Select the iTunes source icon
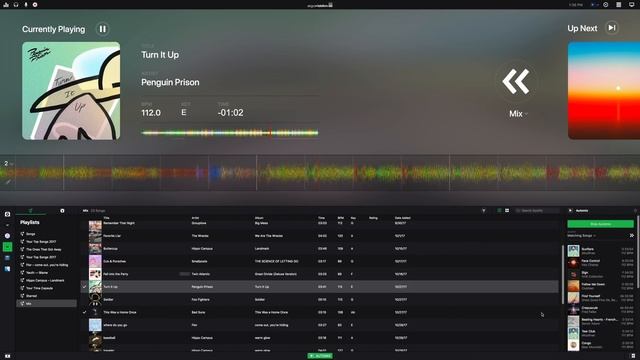This screenshot has width=640, height=360. coord(7,236)
